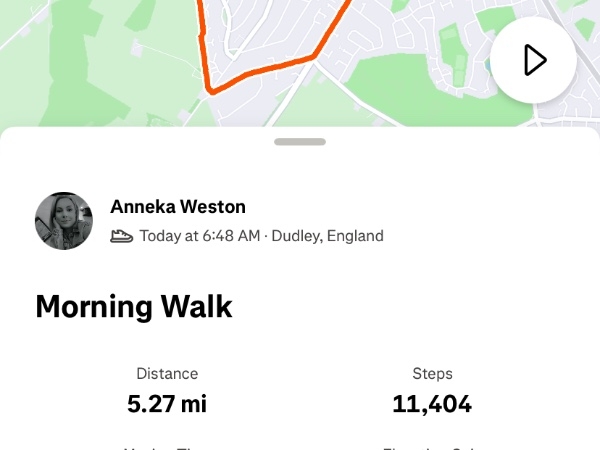This screenshot has width=600, height=450.
Task: Tap the play route button
Action: click(x=533, y=60)
